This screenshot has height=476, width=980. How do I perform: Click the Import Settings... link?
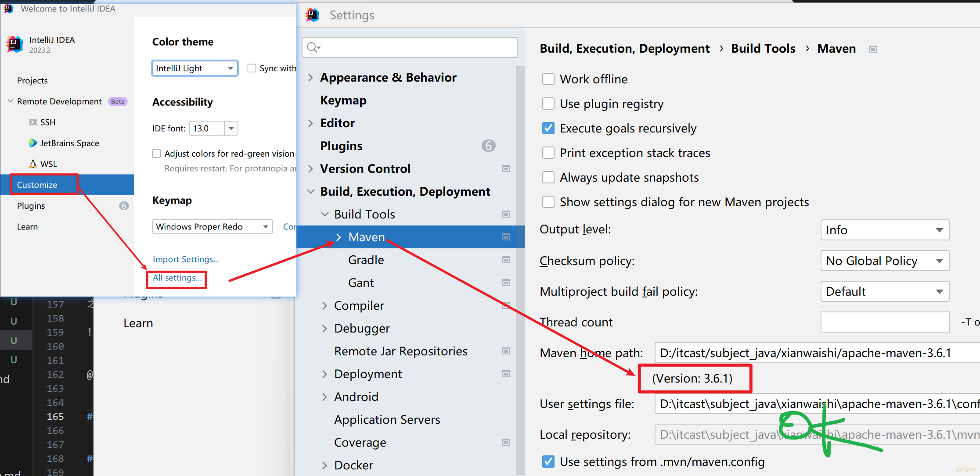click(x=186, y=259)
